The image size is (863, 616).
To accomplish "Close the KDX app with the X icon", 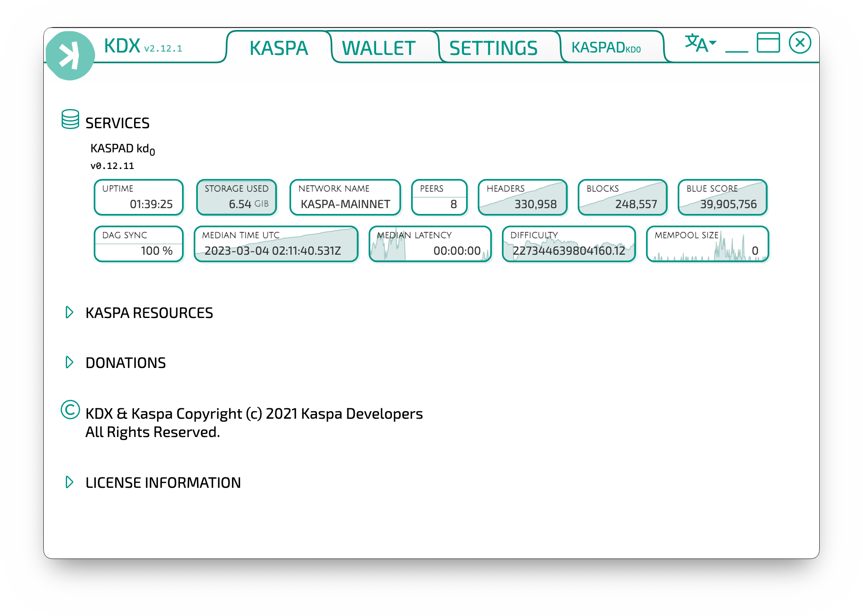I will point(800,42).
